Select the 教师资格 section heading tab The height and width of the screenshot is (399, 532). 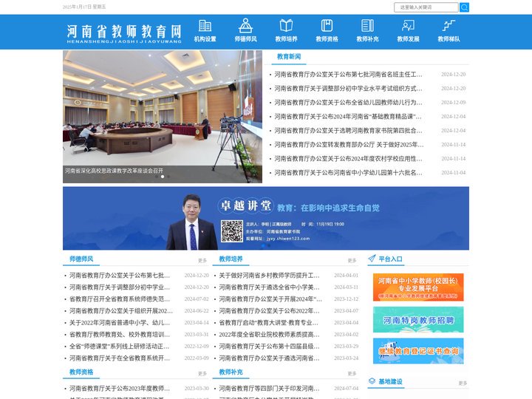81,372
